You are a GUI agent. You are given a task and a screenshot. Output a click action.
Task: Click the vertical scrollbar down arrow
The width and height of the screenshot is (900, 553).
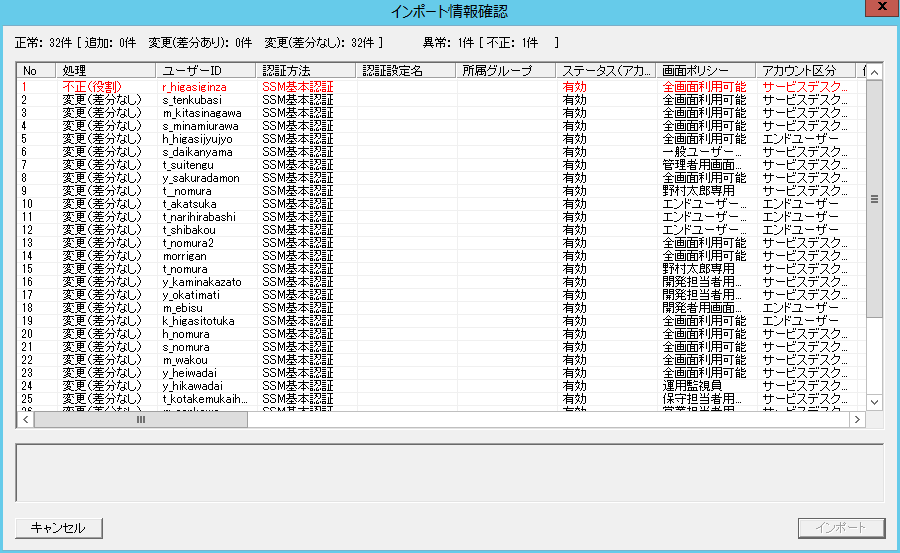pyautogui.click(x=874, y=402)
